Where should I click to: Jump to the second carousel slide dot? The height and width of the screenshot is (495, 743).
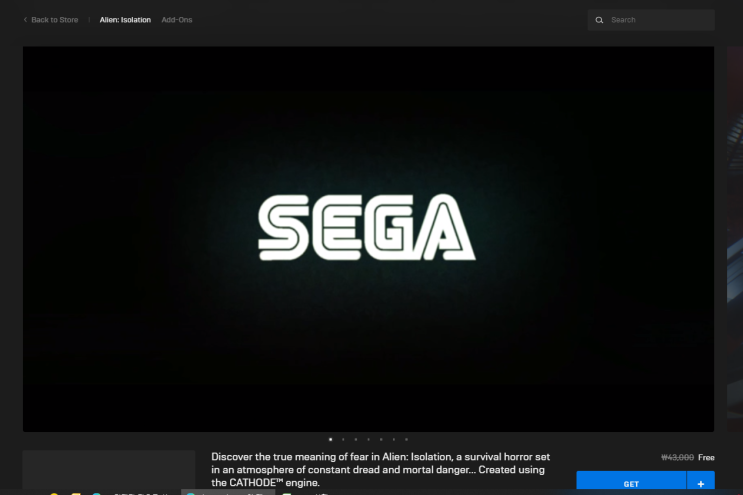pos(343,439)
